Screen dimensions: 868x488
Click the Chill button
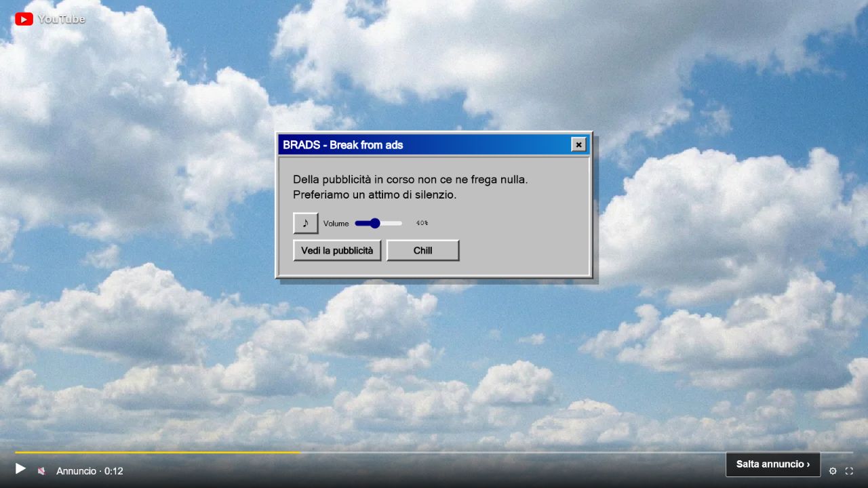point(423,250)
